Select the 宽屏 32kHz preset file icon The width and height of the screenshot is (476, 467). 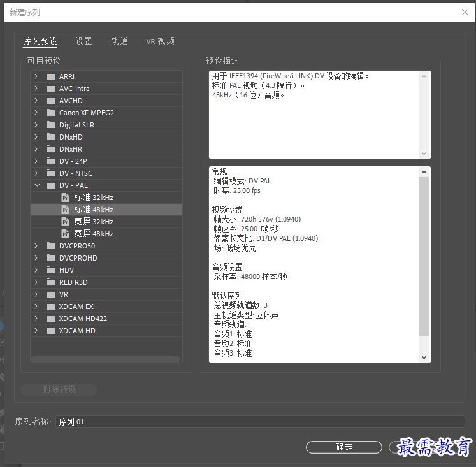pos(65,222)
